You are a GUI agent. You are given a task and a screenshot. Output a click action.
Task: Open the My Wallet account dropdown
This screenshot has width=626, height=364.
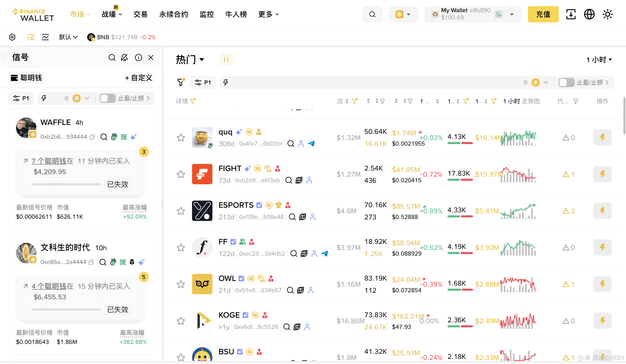coord(512,14)
